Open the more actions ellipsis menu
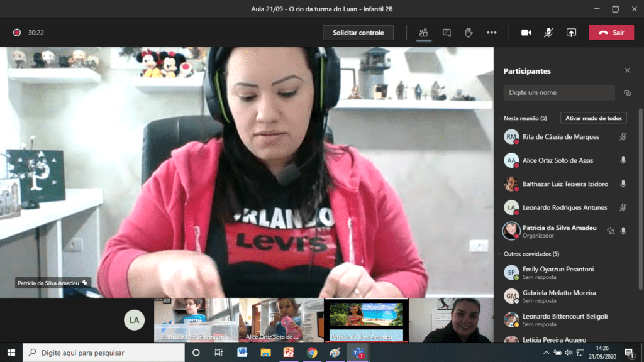Screen dimensions: 644x362 (492, 33)
